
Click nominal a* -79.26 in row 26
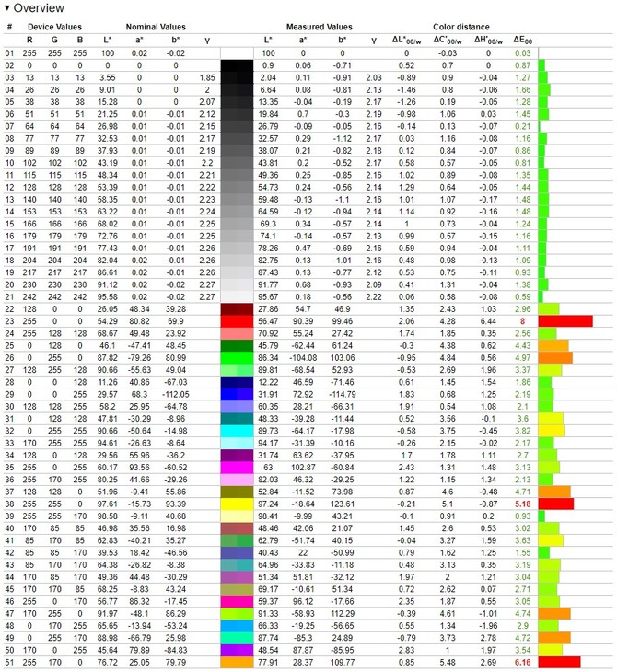coord(139,358)
